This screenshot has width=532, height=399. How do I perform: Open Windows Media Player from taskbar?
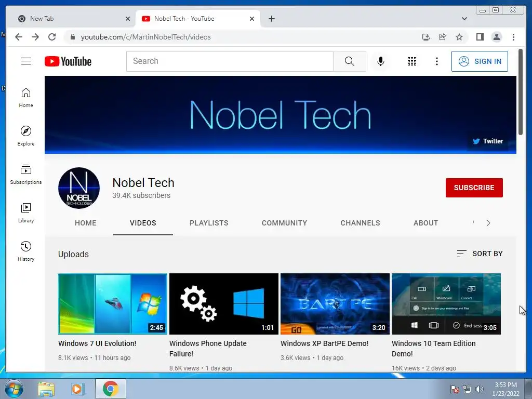tap(77, 389)
